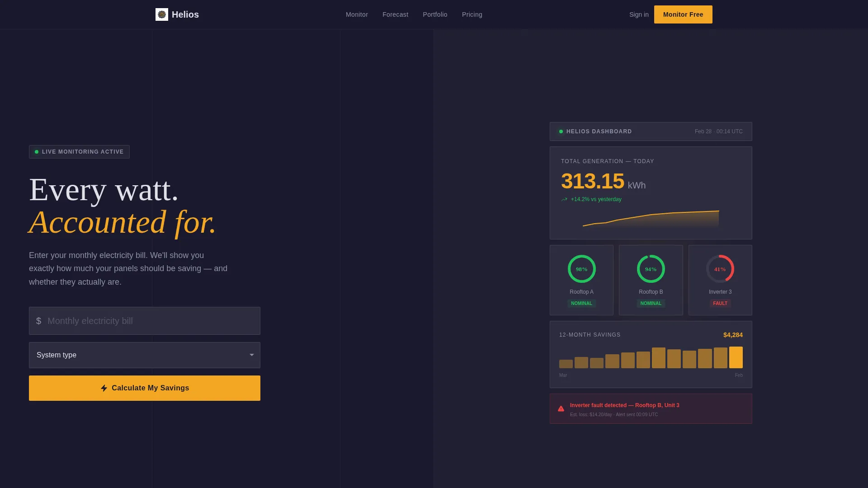This screenshot has height=488, width=868.
Task: Open the Forecast nav item
Action: pyautogui.click(x=395, y=14)
